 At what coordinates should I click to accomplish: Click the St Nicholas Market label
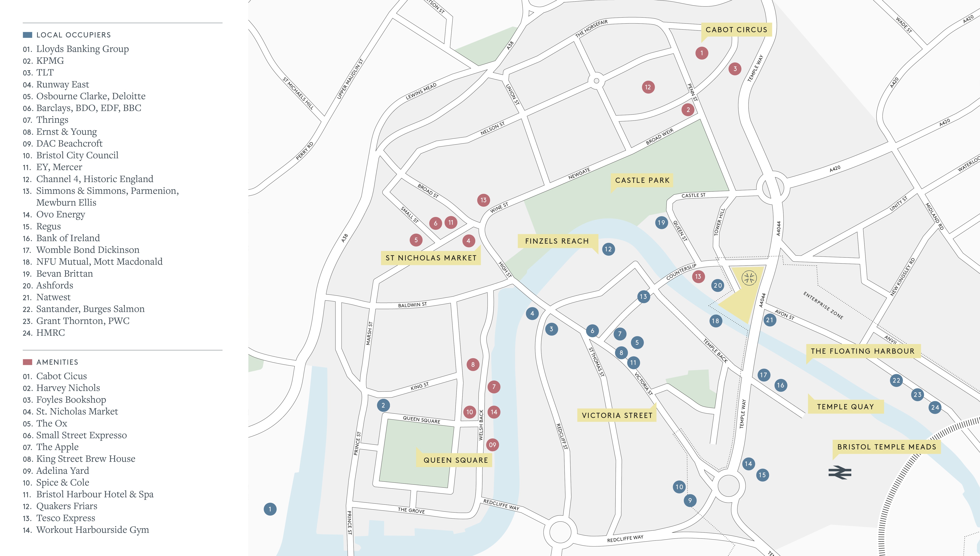[x=431, y=258]
